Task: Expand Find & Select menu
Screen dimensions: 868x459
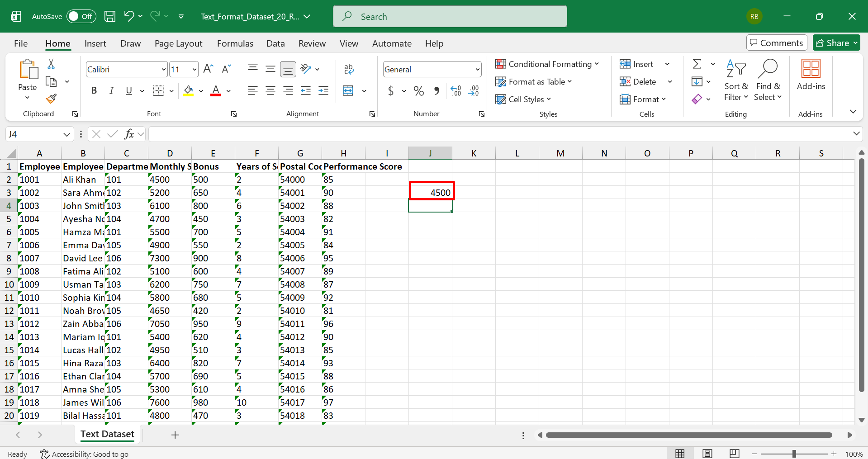Action: (768, 80)
